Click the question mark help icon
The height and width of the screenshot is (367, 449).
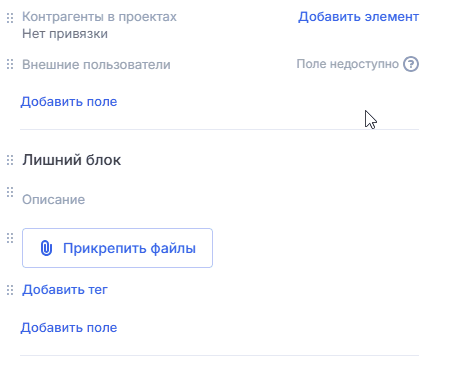[x=411, y=64]
